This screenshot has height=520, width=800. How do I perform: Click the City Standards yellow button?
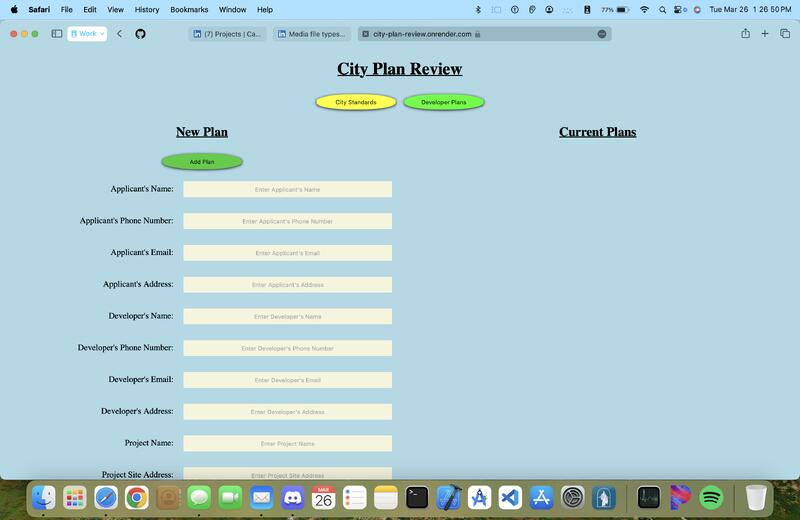click(x=356, y=102)
